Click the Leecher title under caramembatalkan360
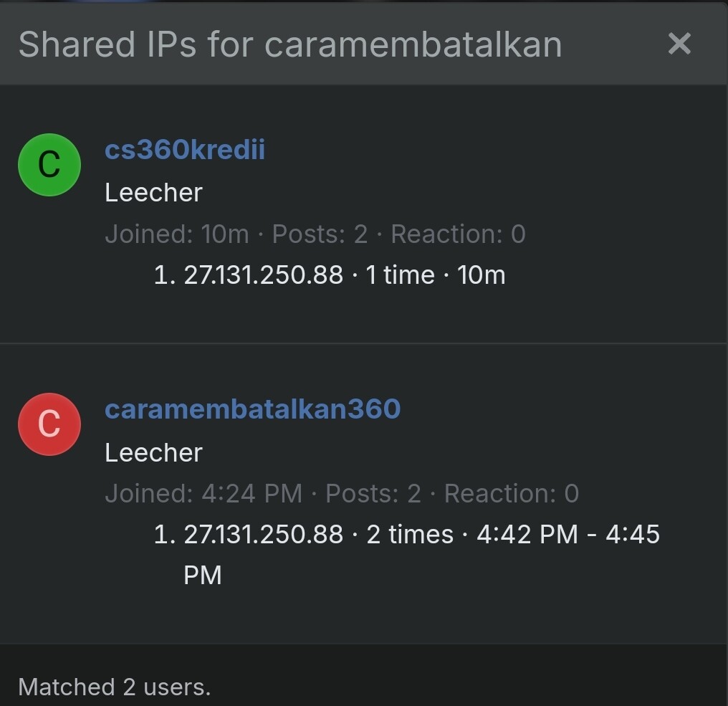This screenshot has width=728, height=706. (153, 452)
